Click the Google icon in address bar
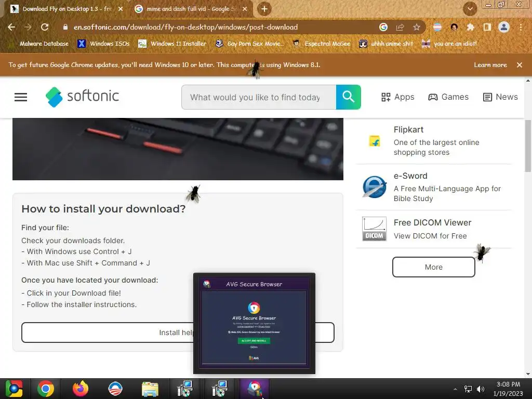The height and width of the screenshot is (399, 532). (383, 27)
